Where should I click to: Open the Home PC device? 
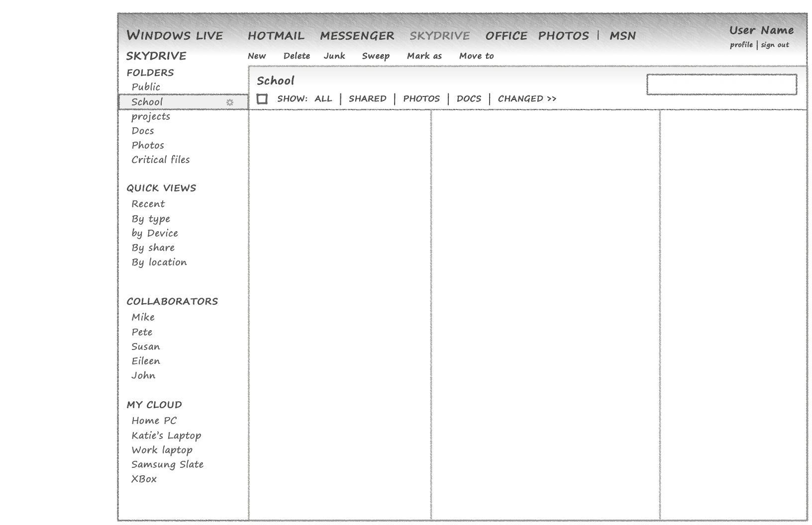click(154, 421)
